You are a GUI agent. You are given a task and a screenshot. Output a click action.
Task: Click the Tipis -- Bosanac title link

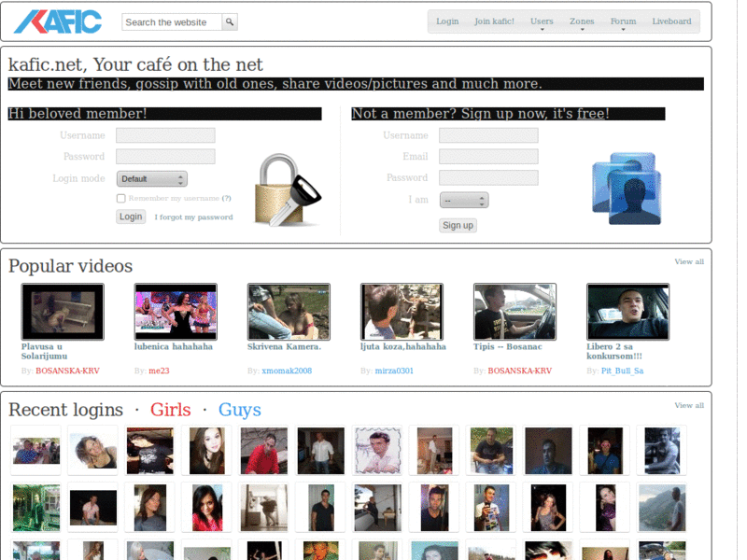tap(508, 346)
